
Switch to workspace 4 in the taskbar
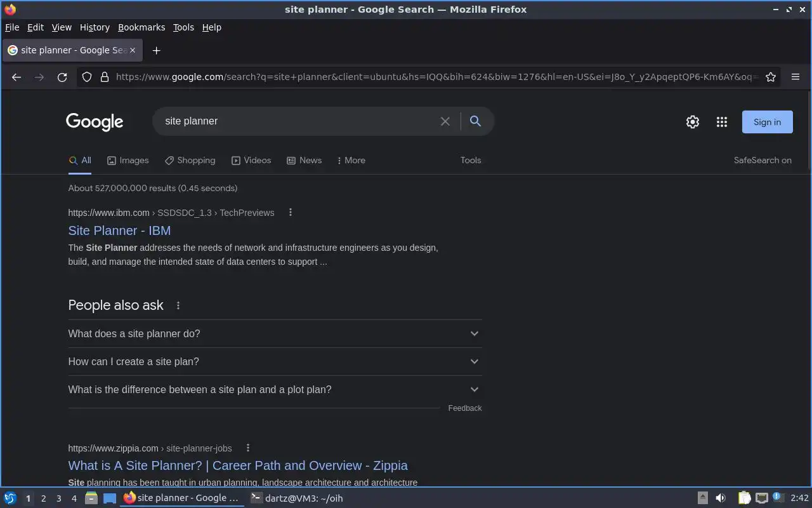74,498
